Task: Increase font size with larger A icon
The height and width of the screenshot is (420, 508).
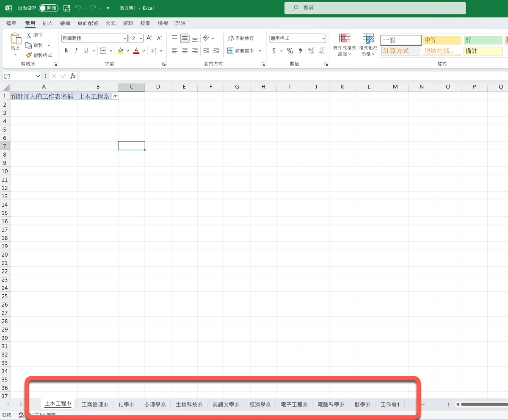Action: [149, 39]
